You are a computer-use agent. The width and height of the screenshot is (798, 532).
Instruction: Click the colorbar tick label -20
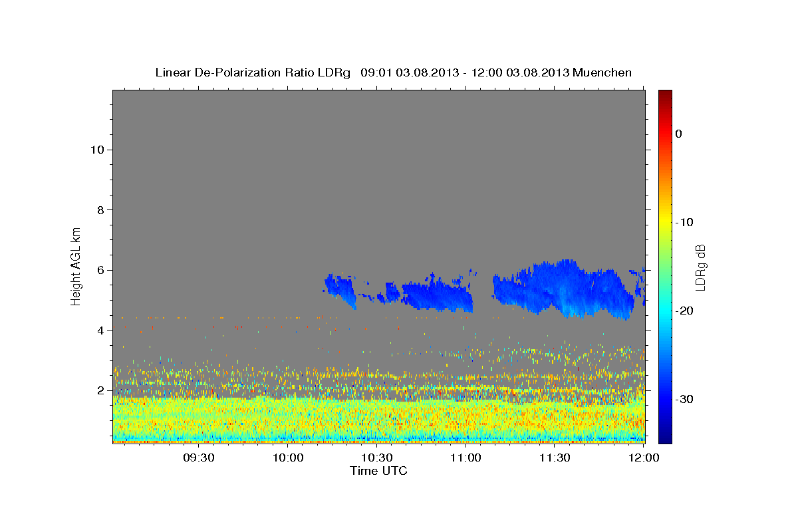[x=685, y=311]
